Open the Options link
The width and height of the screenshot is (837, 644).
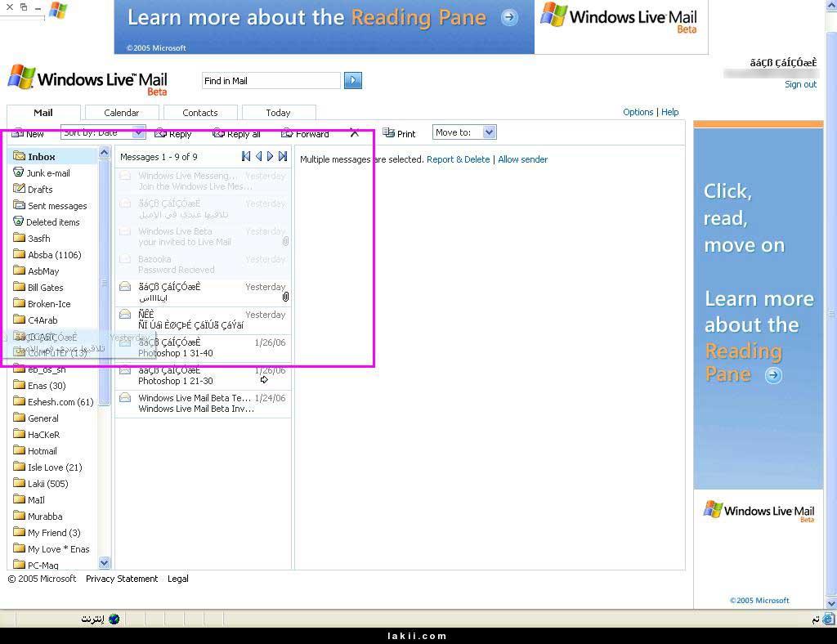(x=638, y=112)
